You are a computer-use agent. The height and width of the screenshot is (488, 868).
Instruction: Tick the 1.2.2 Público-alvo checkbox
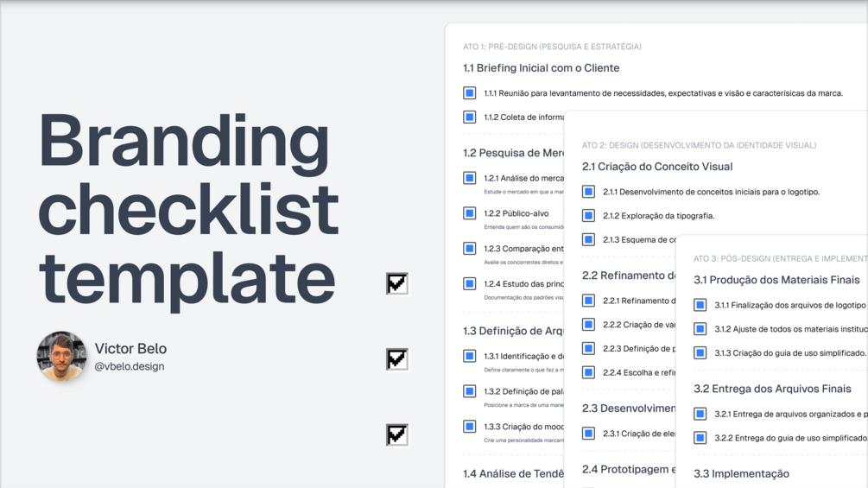click(470, 213)
